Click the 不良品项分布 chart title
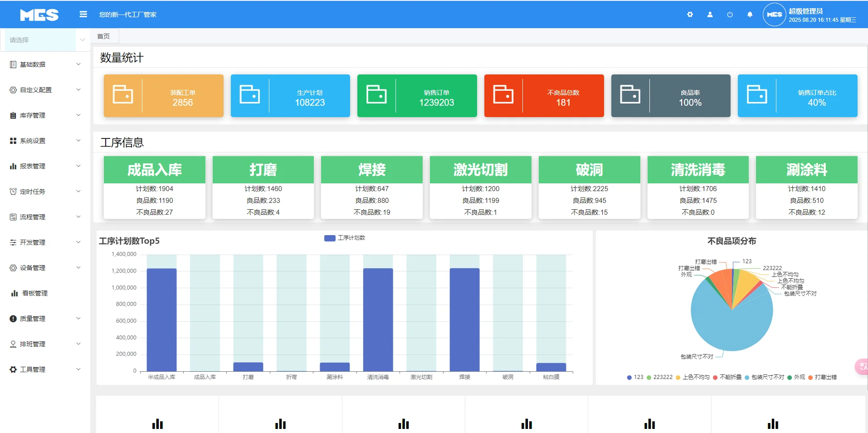 click(x=731, y=241)
